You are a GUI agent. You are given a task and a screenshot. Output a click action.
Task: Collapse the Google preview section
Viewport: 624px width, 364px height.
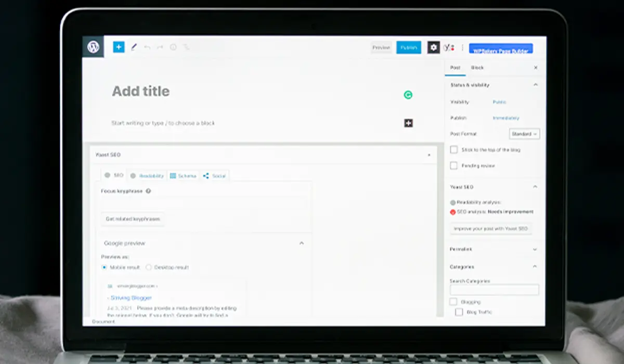click(302, 243)
